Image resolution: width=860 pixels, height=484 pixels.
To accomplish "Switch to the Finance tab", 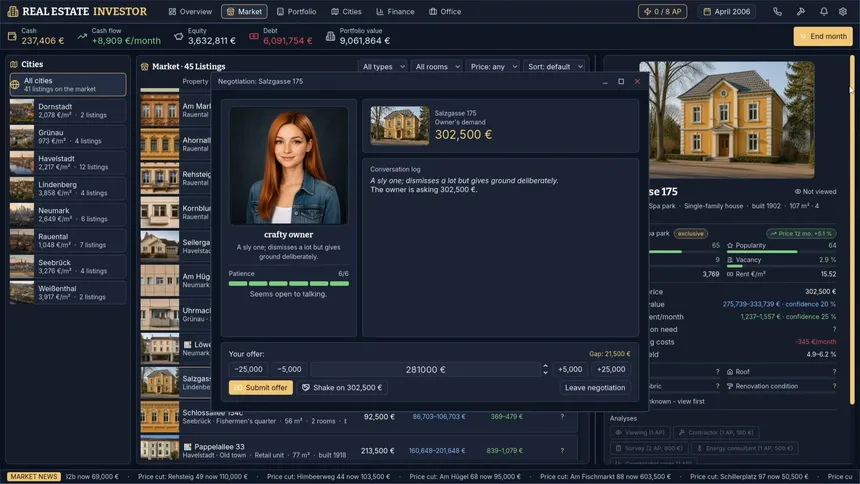I will click(395, 12).
